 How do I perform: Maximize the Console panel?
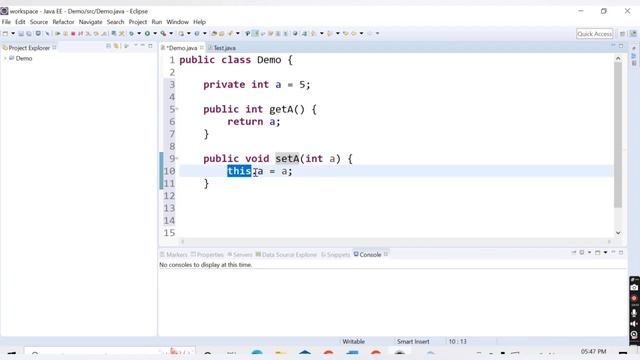click(x=621, y=253)
